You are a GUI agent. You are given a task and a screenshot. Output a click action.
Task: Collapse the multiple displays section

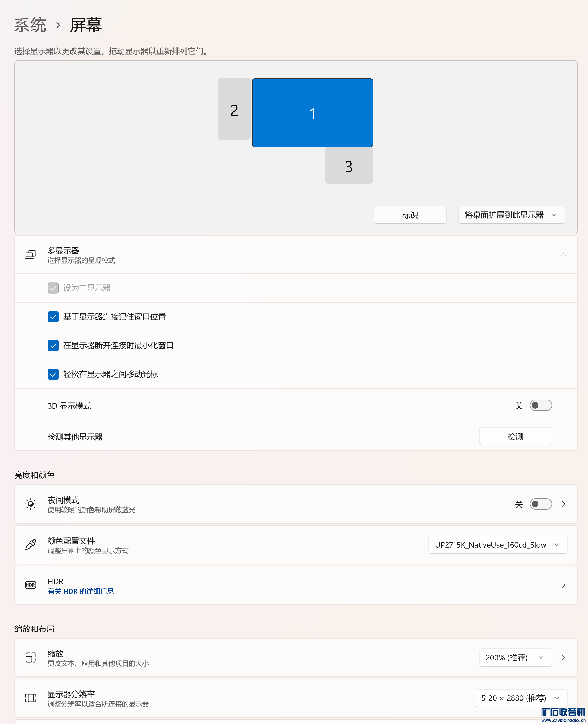(x=563, y=254)
